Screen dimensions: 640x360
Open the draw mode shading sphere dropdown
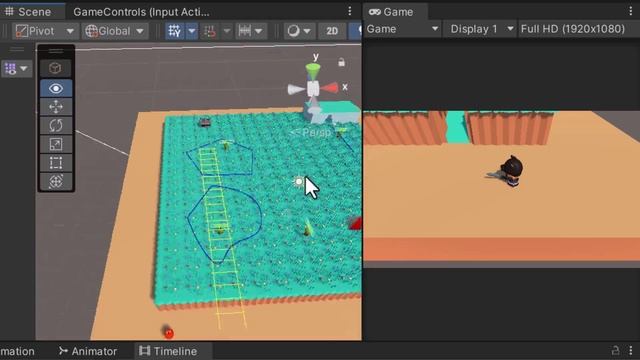coord(299,31)
